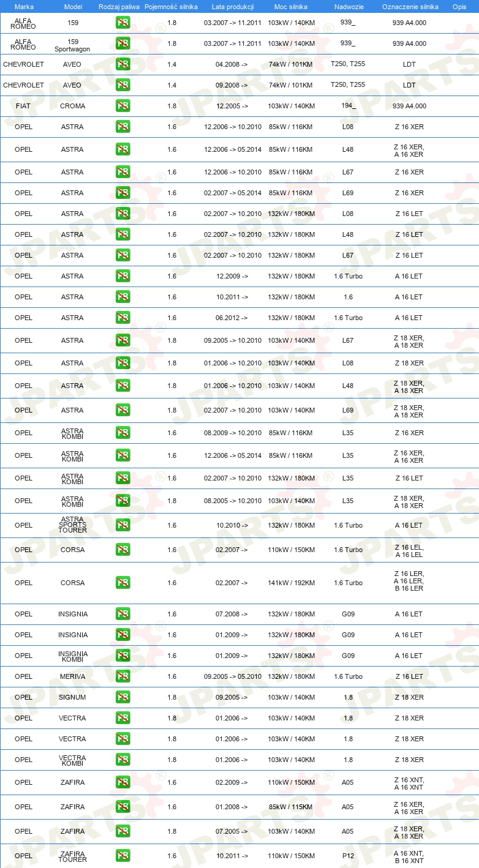Click the 10.2010 -> Astra Sports Tourer date
The width and height of the screenshot is (479, 868).
232,525
